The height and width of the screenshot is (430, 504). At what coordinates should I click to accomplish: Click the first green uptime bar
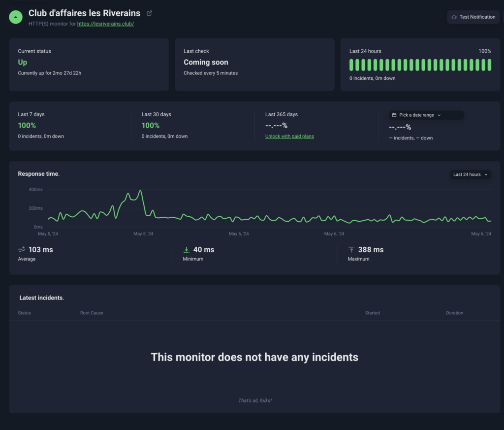(x=352, y=65)
